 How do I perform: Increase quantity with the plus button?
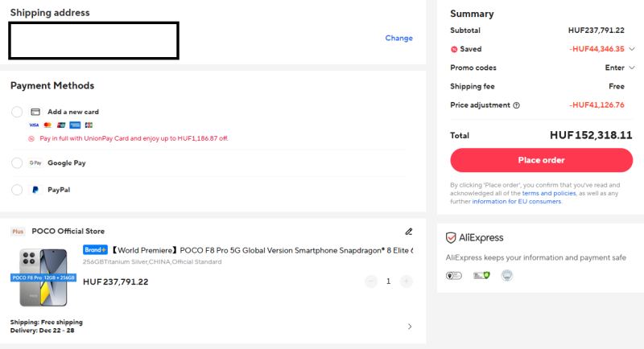coord(407,281)
